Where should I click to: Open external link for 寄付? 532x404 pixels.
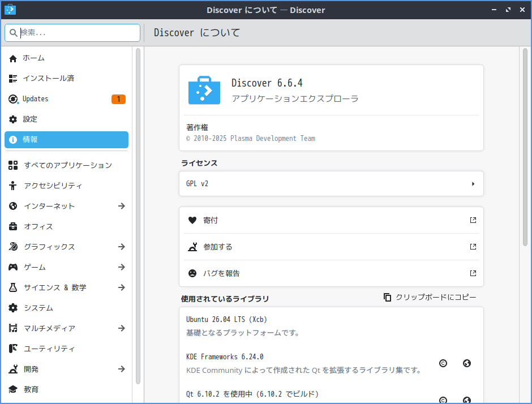[x=473, y=220]
